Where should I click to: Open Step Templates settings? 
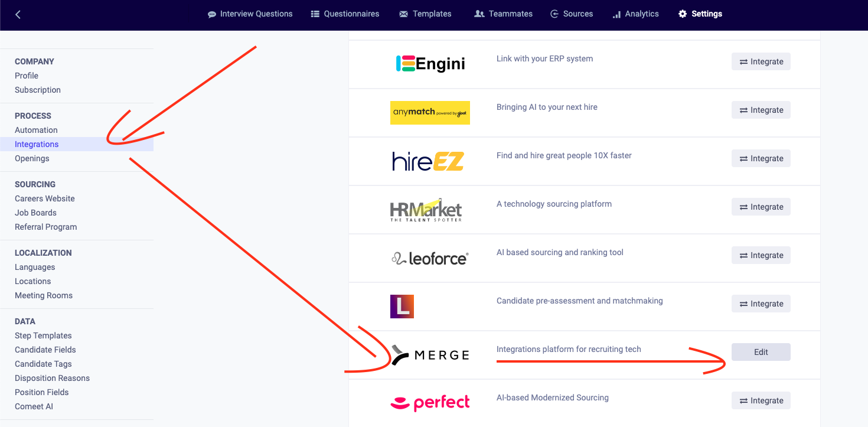[43, 335]
